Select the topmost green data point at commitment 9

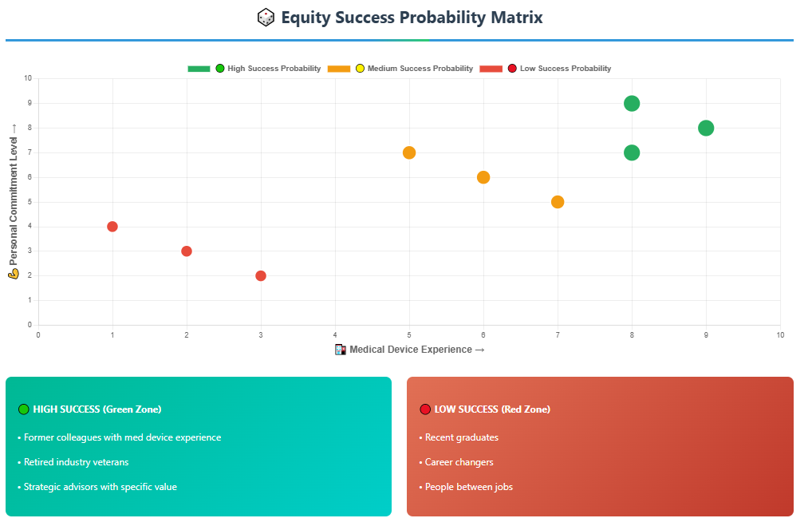click(632, 104)
